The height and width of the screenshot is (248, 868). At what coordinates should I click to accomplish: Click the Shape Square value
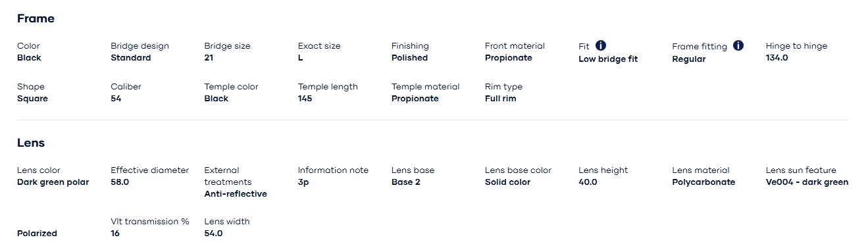[x=32, y=99]
